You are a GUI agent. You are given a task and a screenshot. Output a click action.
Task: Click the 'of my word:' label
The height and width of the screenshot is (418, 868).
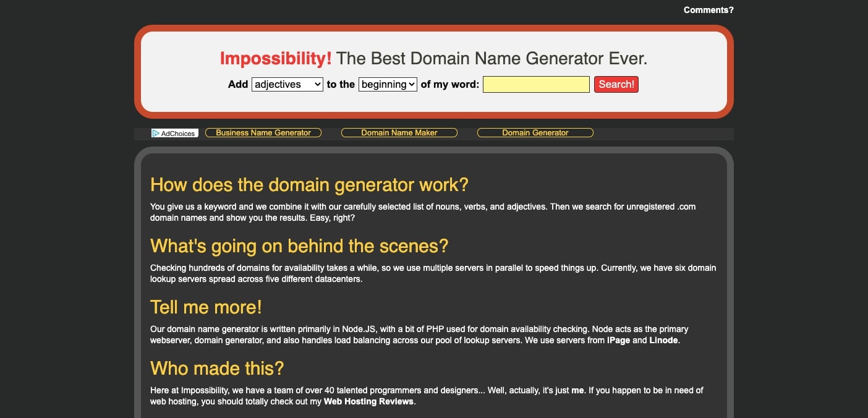450,85
